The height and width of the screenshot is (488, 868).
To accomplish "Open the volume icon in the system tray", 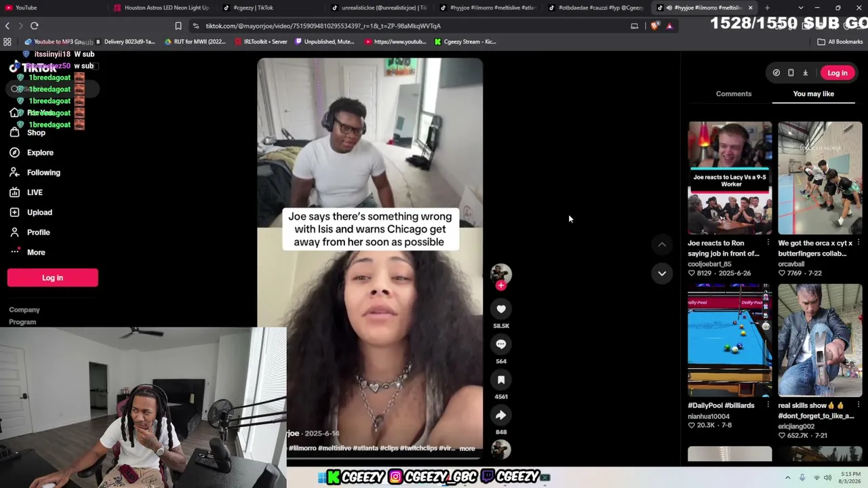I will click(x=827, y=478).
